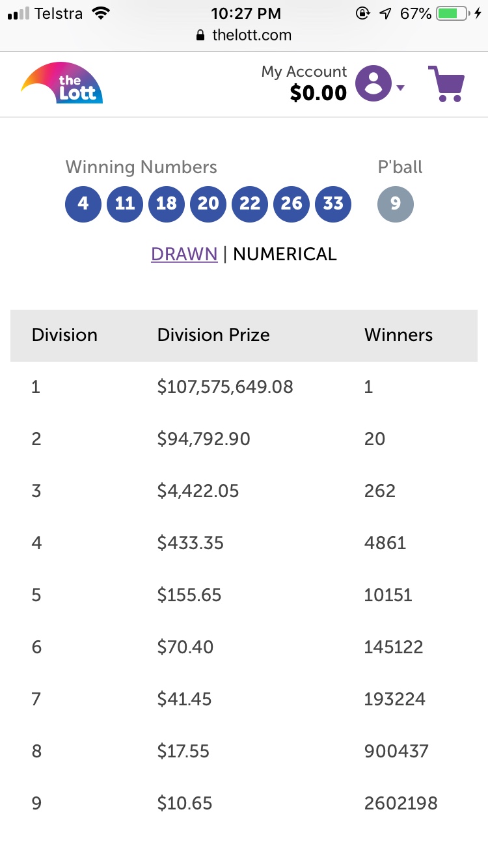
Task: Open the purple shopping cart
Action: (446, 84)
